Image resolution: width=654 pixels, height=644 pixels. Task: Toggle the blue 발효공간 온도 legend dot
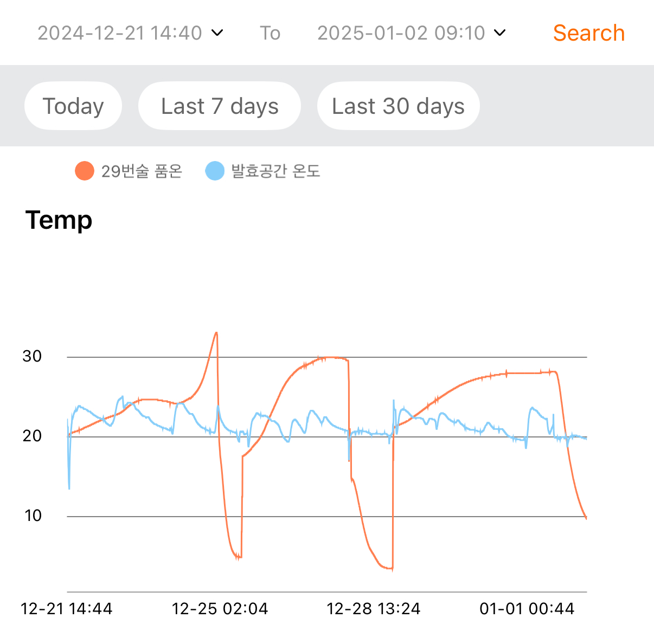pos(215,171)
